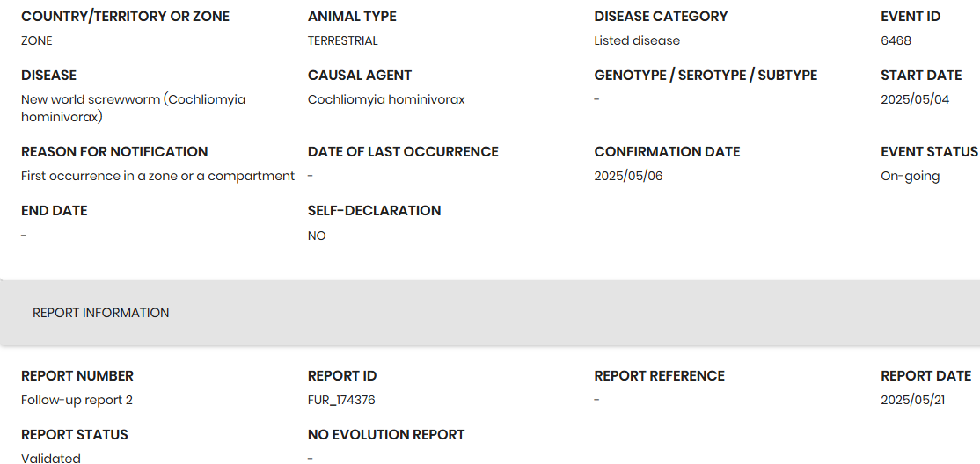The height and width of the screenshot is (464, 980).
Task: Click the Follow-up report 2 text
Action: pyautogui.click(x=77, y=400)
